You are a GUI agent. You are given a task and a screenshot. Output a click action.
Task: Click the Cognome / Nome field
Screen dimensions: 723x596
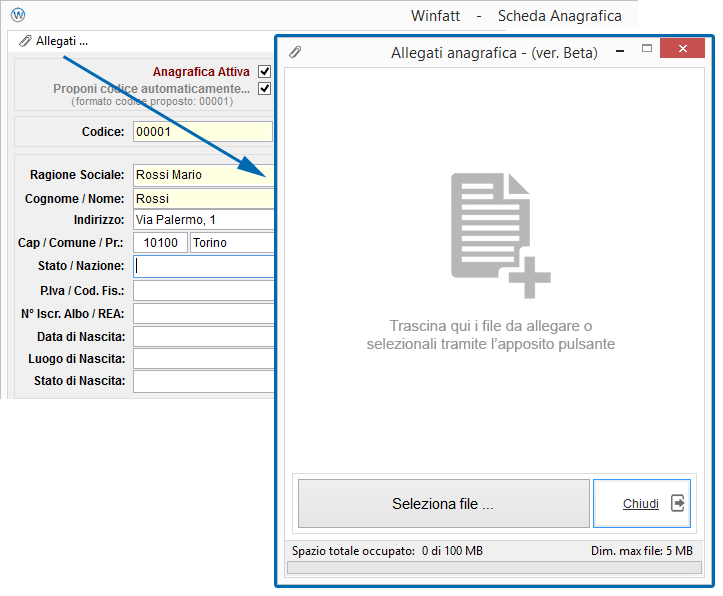pyautogui.click(x=203, y=199)
